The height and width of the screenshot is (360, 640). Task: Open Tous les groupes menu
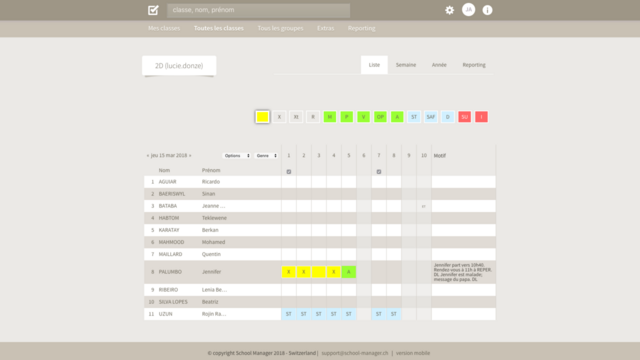tap(280, 28)
